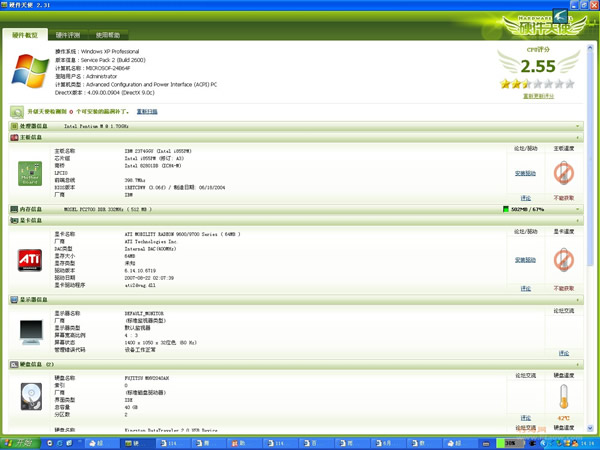This screenshot has width=600, height=450.
Task: Click the unavailable graphics card temperature icon
Action: click(x=564, y=260)
